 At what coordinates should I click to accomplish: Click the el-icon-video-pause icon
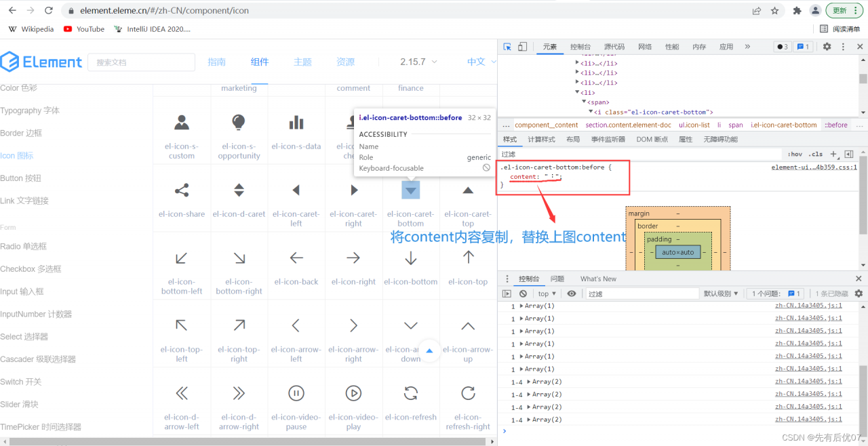296,393
